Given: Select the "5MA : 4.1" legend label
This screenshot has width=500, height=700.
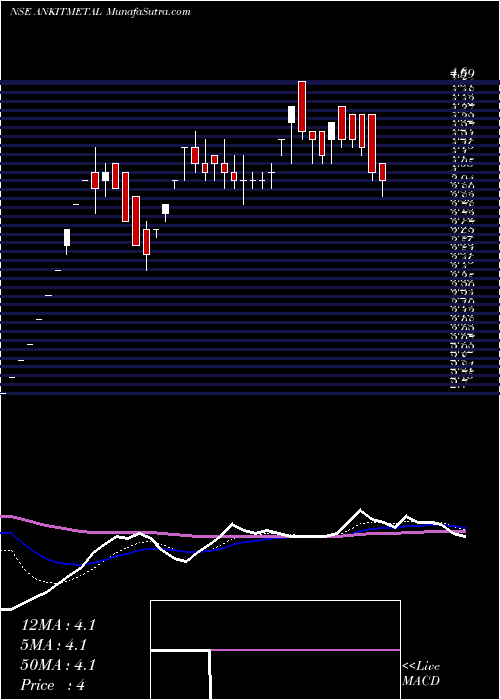Looking at the screenshot, I should (54, 645).
